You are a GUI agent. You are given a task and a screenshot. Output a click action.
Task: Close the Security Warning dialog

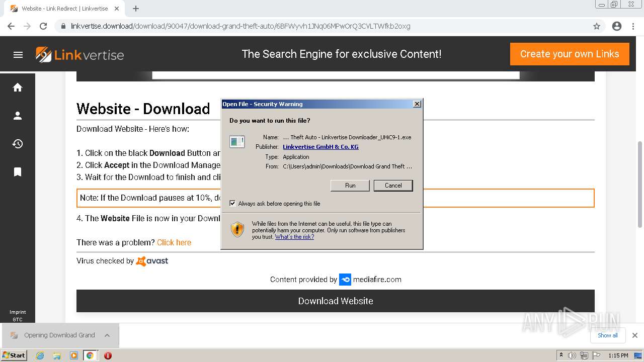point(417,104)
